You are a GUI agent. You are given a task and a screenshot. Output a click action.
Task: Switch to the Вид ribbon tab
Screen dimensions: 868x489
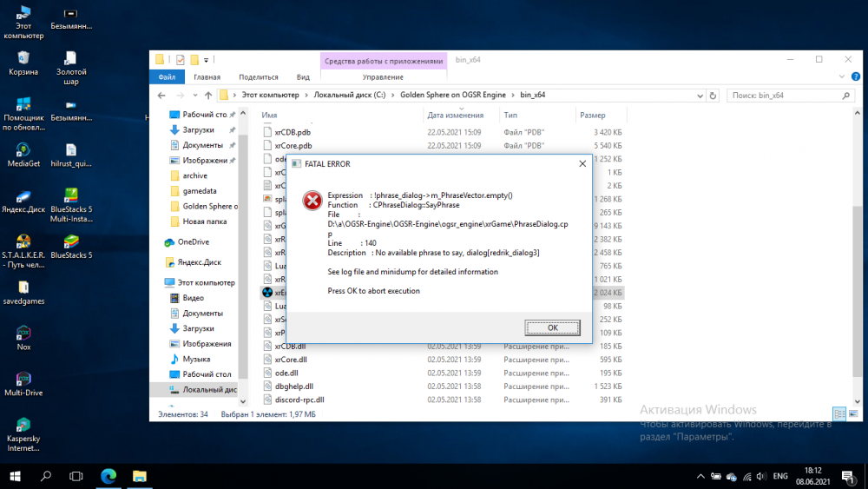[x=303, y=77]
